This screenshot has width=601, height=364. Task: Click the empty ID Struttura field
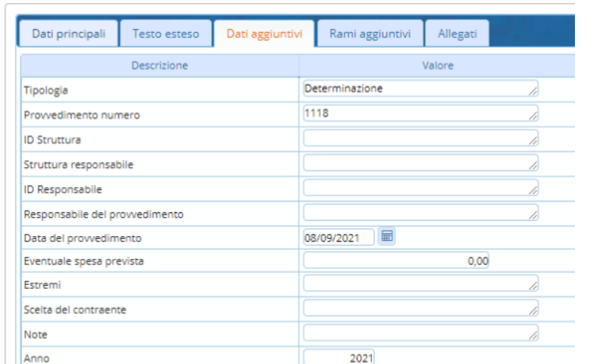420,138
